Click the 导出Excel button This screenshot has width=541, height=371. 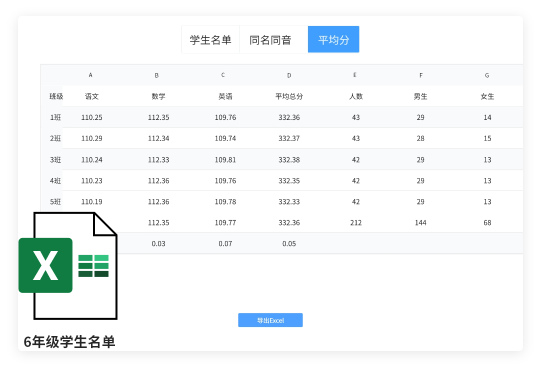point(270,320)
